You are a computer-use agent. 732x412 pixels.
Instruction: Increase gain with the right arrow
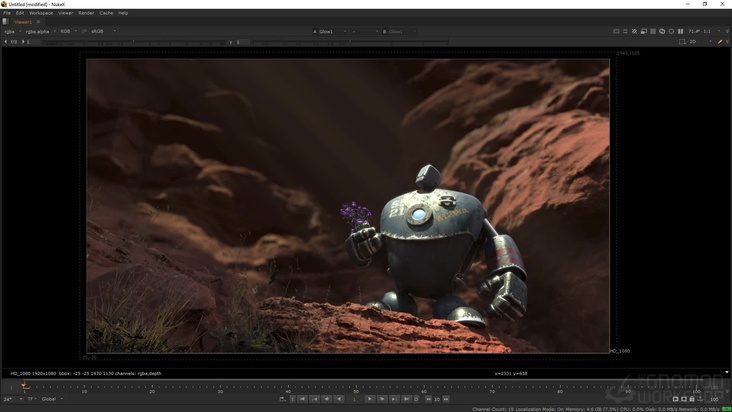pos(23,42)
